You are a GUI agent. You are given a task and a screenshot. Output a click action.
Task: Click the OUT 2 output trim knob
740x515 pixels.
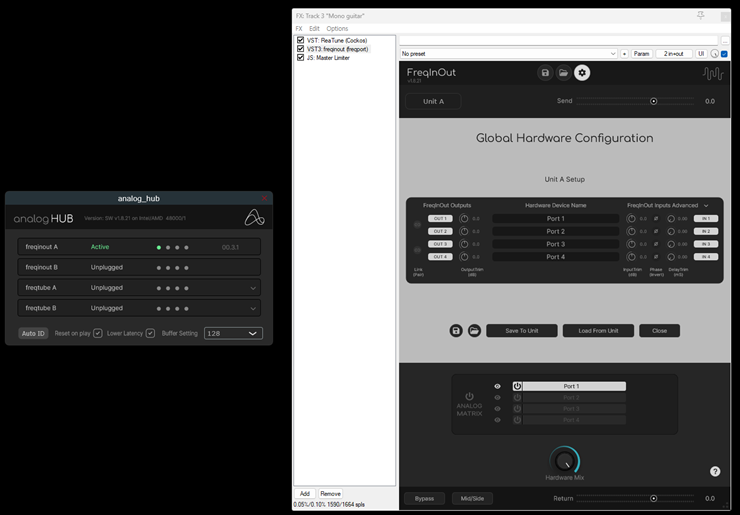coord(464,231)
